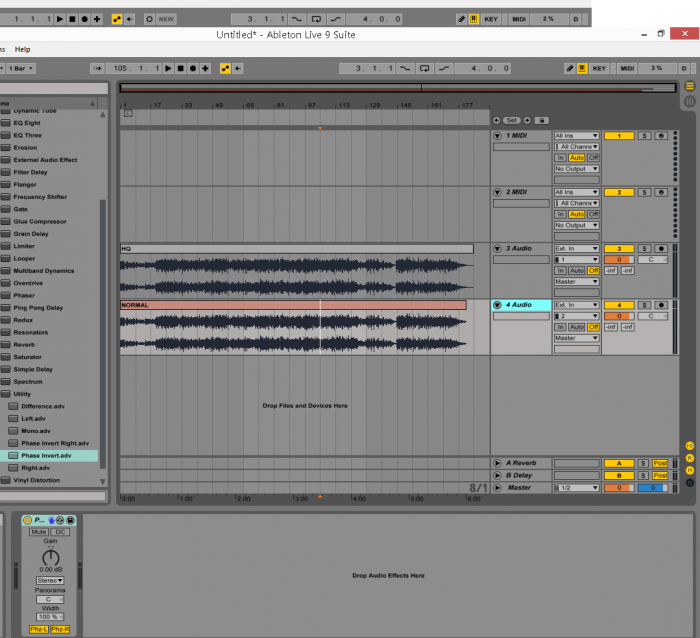Open MIDI map mode in main toolbar
This screenshot has height=638, width=700.
coord(627,68)
